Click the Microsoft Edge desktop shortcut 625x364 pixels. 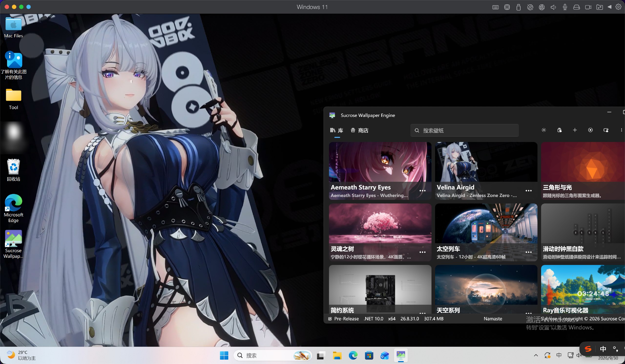click(13, 208)
